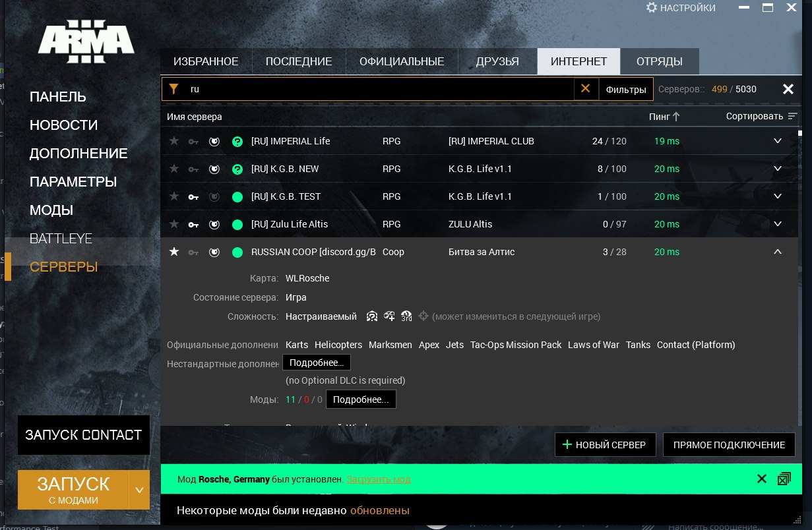Screen dimensions: 812x530
Task: Unfavorite the RUSSIAN COOP server star
Action: (174, 252)
